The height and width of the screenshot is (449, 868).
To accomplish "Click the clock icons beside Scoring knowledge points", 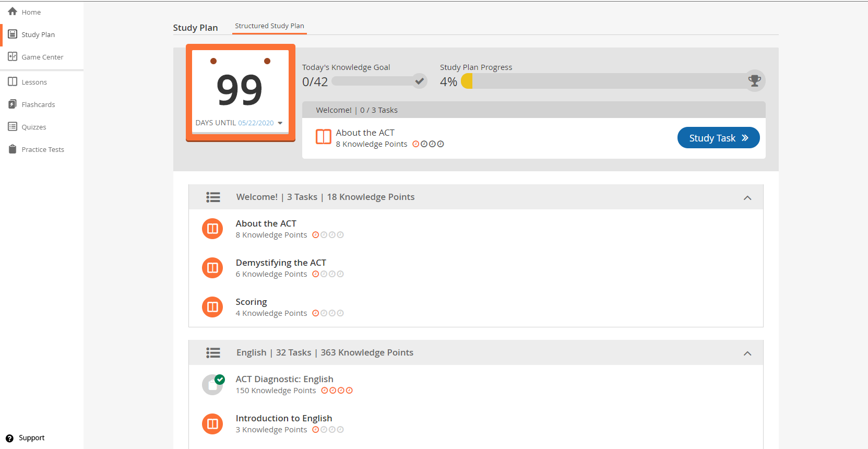I will (x=328, y=313).
